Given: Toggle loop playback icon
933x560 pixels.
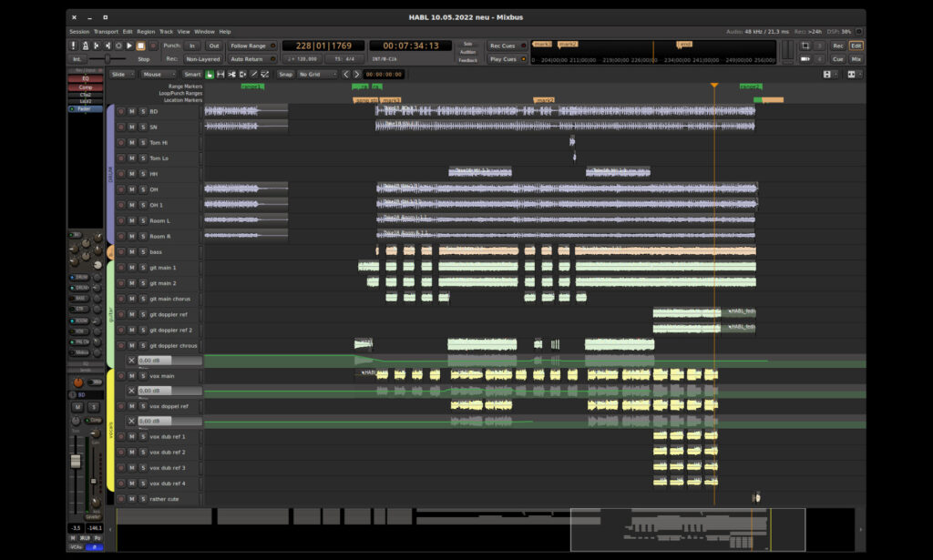Looking at the screenshot, I should (x=118, y=46).
